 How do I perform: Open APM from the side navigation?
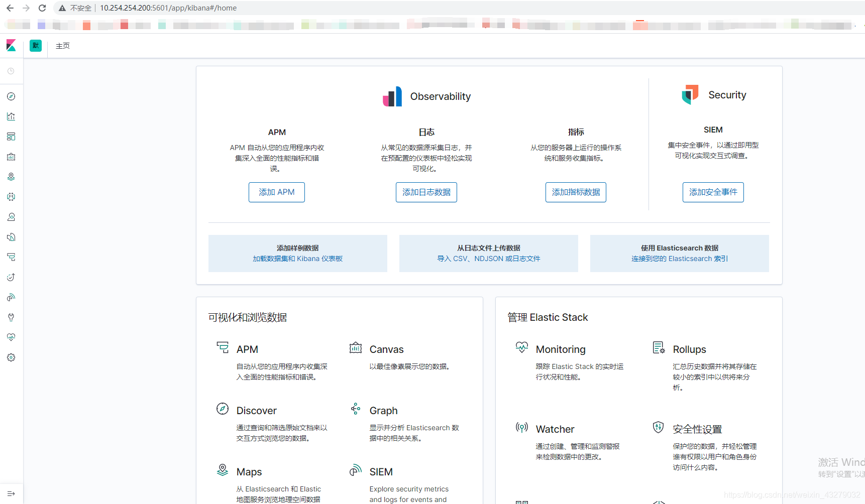pyautogui.click(x=11, y=257)
